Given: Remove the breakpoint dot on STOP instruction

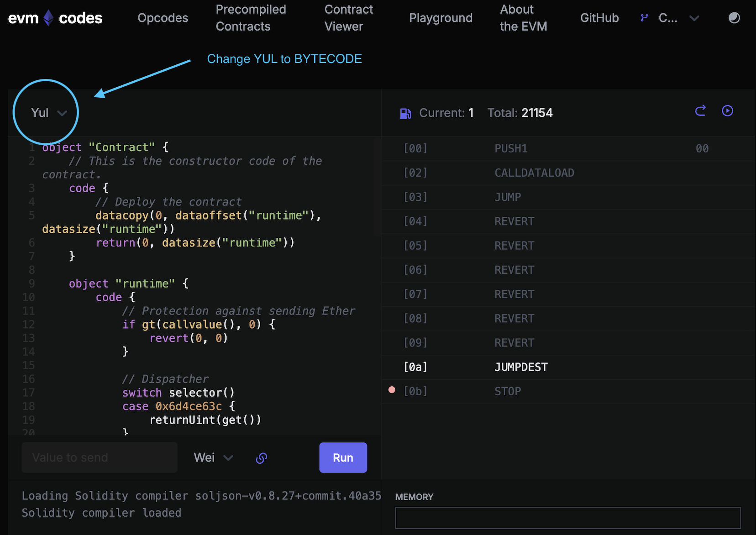Looking at the screenshot, I should [x=392, y=390].
